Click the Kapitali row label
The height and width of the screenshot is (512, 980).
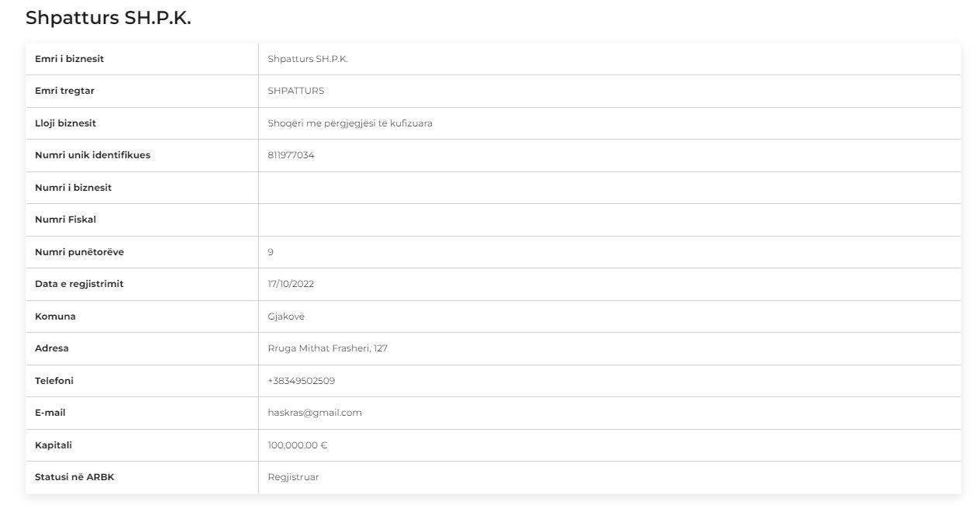point(53,445)
